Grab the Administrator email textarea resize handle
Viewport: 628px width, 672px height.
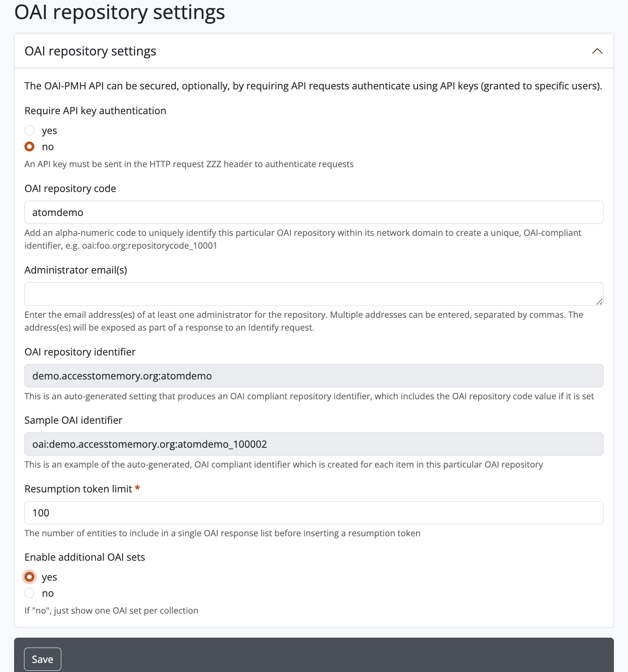coord(599,302)
